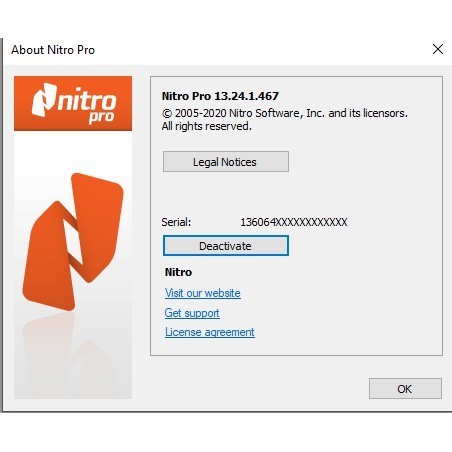Click the "Serial:" label
Image resolution: width=452 pixels, height=452 pixels.
point(176,222)
